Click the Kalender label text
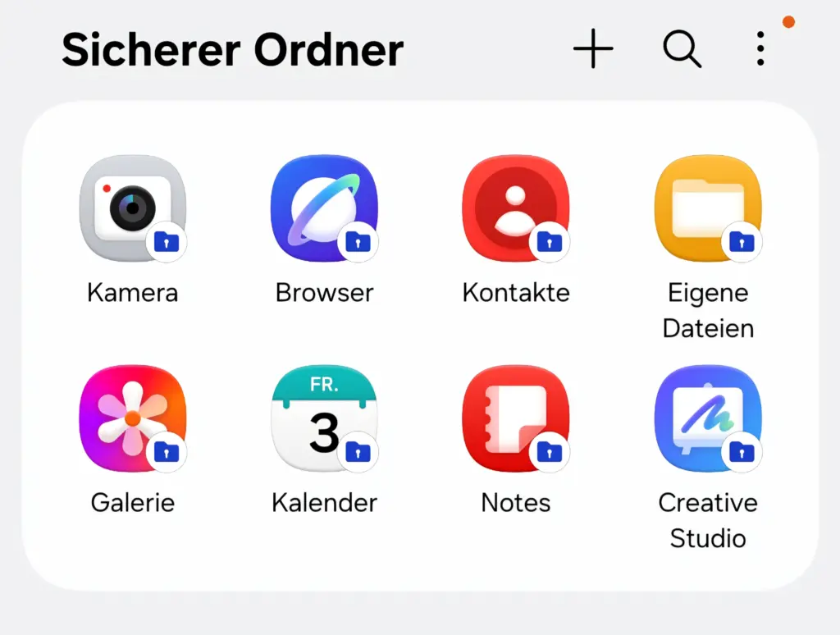The image size is (840, 635). (325, 503)
